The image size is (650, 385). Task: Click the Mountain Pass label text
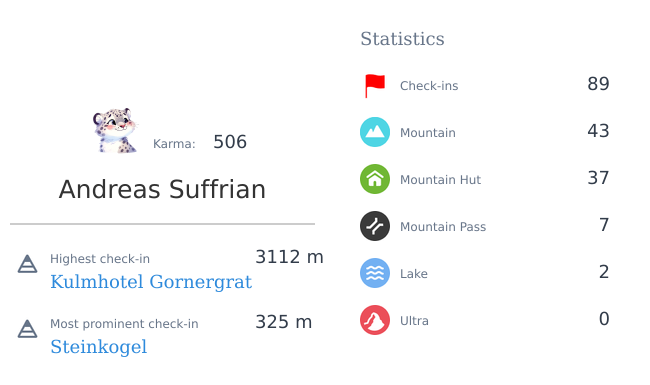tap(443, 227)
